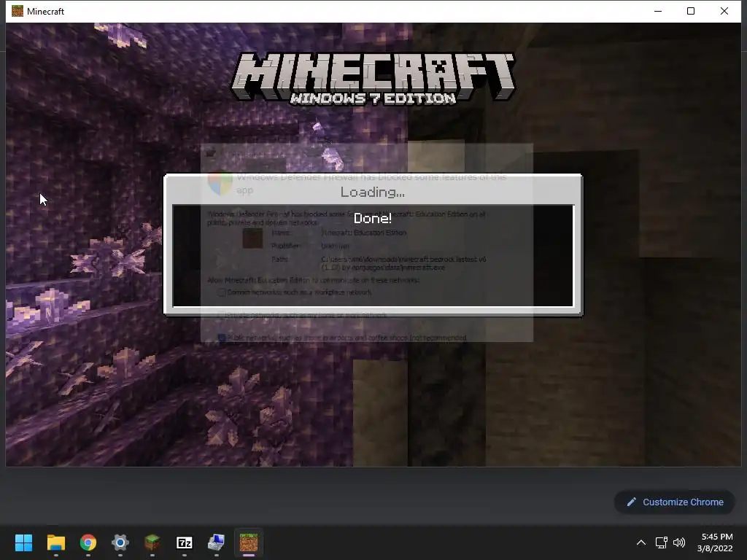Click the network icon in system tray

(661, 542)
